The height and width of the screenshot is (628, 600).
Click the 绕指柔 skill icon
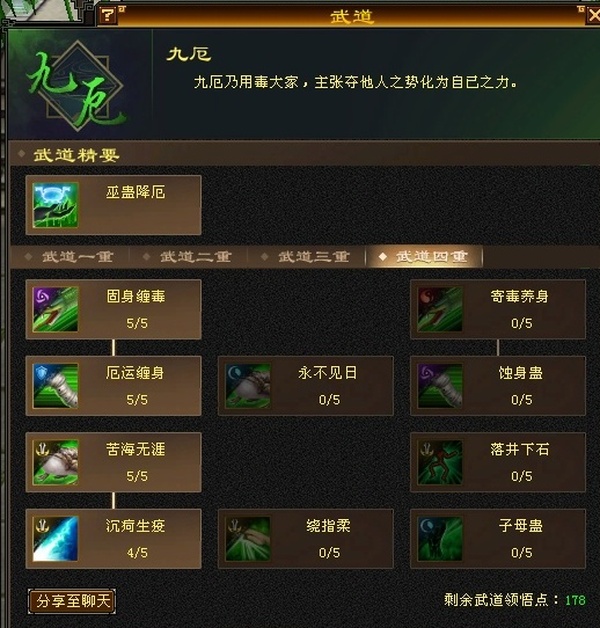click(248, 539)
